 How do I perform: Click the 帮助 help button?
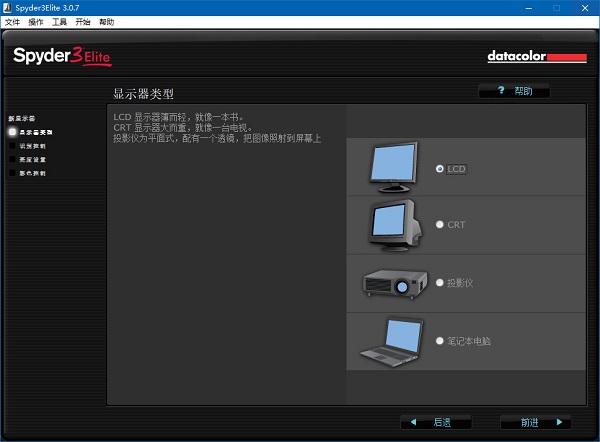[x=514, y=91]
